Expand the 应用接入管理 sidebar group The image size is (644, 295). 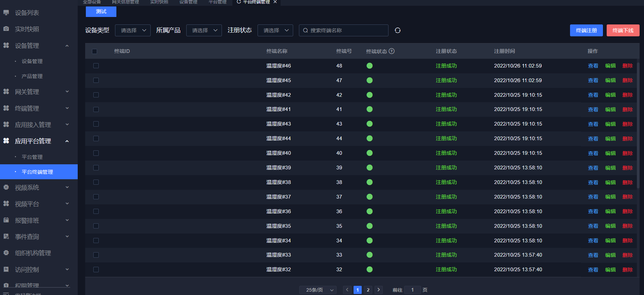[67, 125]
